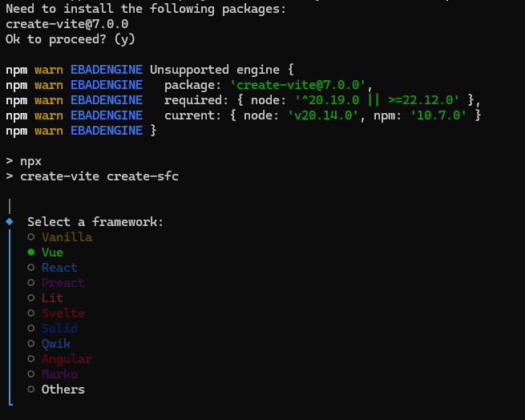Choose the Svelte framework option
The image size is (525, 420).
[63, 313]
